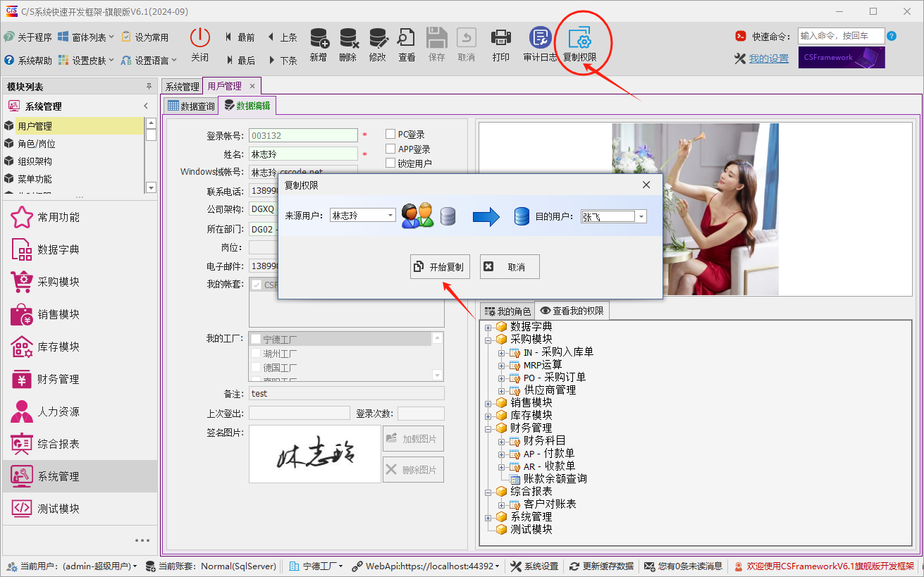This screenshot has width=924, height=577.
Task: Open 库存模块 sidebar module
Action: point(80,347)
